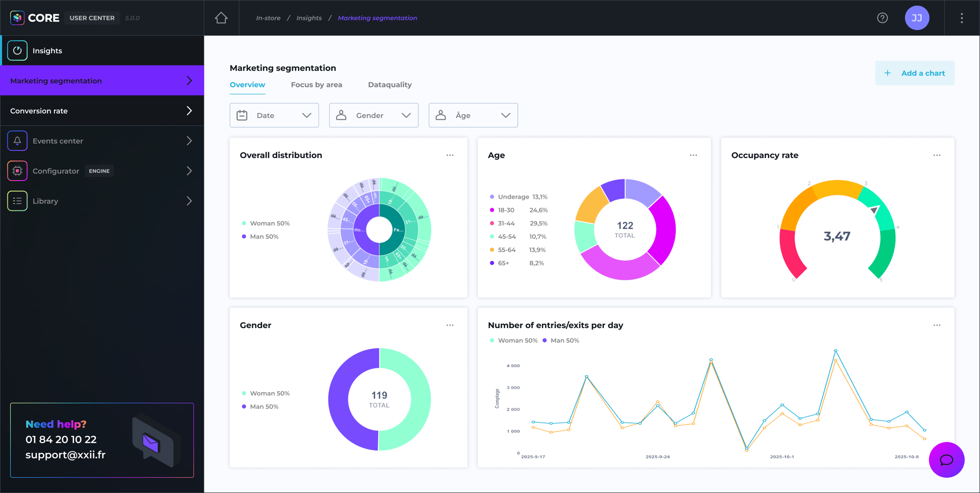The width and height of the screenshot is (980, 493).
Task: Click the home icon in top bar
Action: (221, 18)
